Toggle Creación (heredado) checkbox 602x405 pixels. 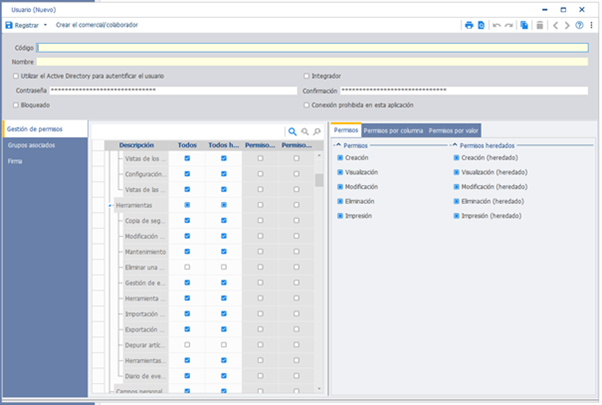[x=456, y=158]
